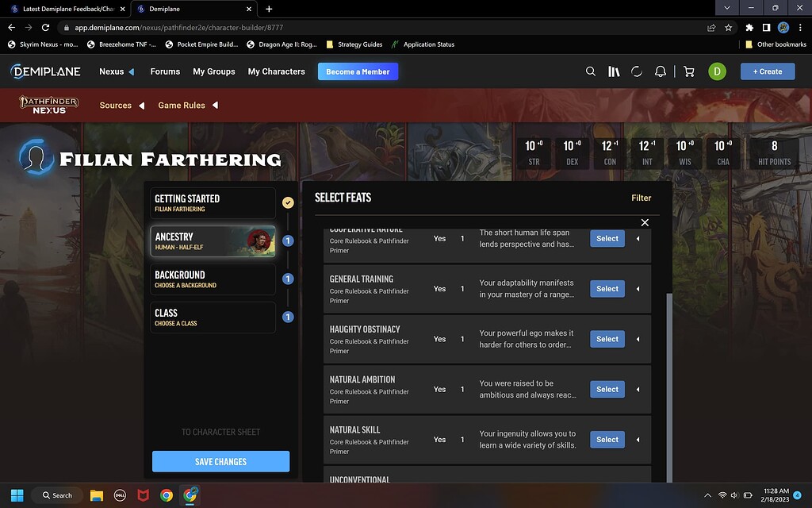Click Save Changes button
812x508 pixels.
pyautogui.click(x=220, y=461)
